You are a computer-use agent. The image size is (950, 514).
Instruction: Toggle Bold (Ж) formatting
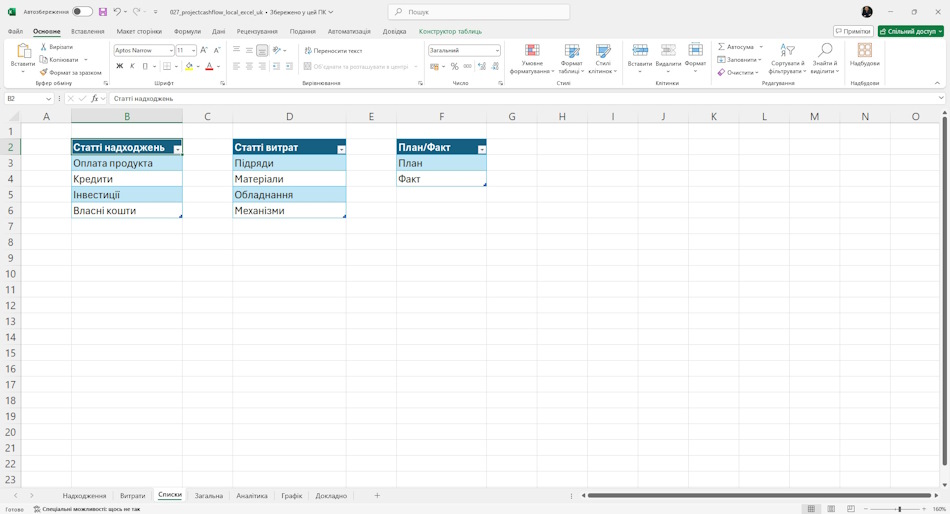[119, 66]
